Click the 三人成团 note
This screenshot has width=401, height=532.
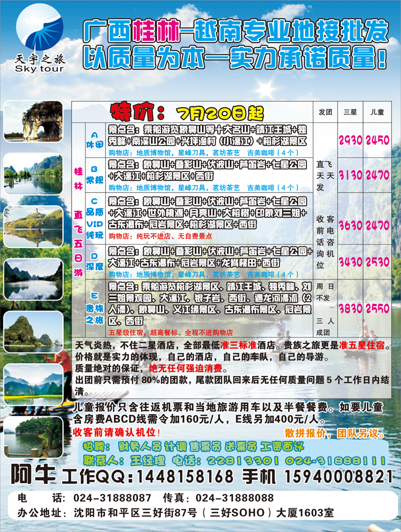pyautogui.click(x=325, y=326)
